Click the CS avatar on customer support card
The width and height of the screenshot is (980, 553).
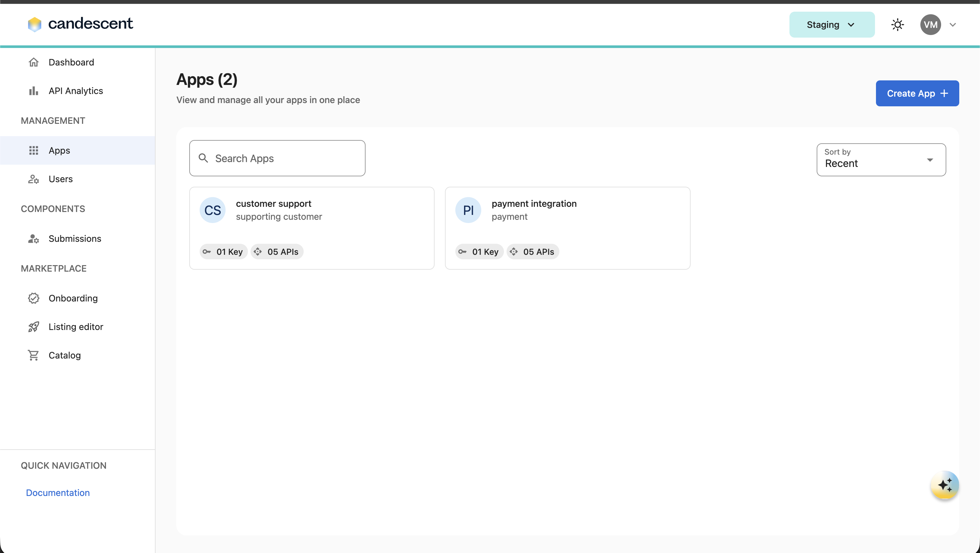tap(213, 210)
